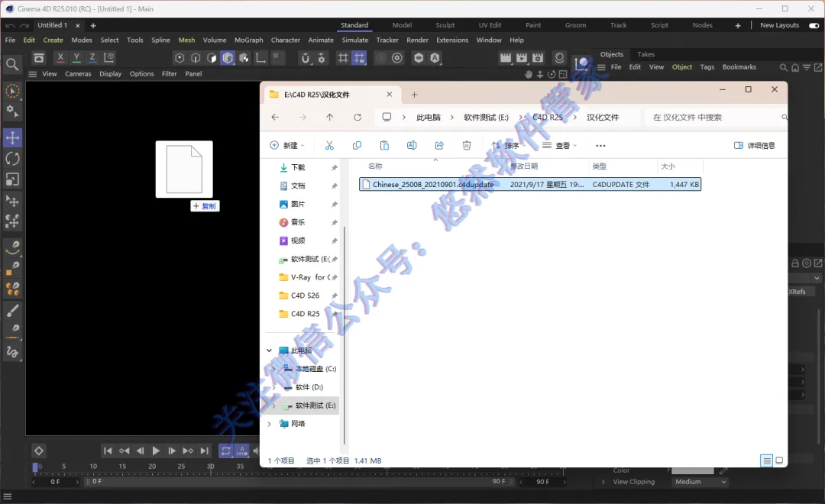The image size is (825, 504).
Task: Click the Paste icon in Explorer toolbar
Action: coord(384,145)
